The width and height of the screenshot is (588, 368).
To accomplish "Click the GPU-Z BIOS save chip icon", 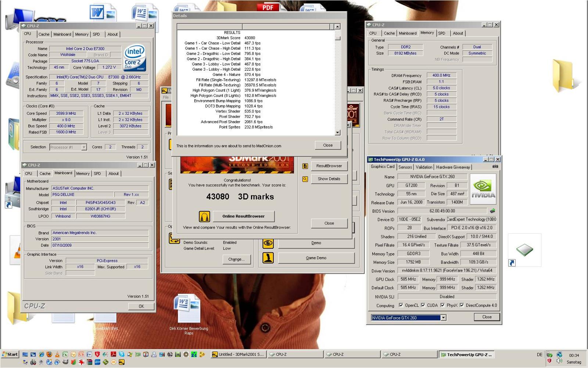I will [x=492, y=211].
